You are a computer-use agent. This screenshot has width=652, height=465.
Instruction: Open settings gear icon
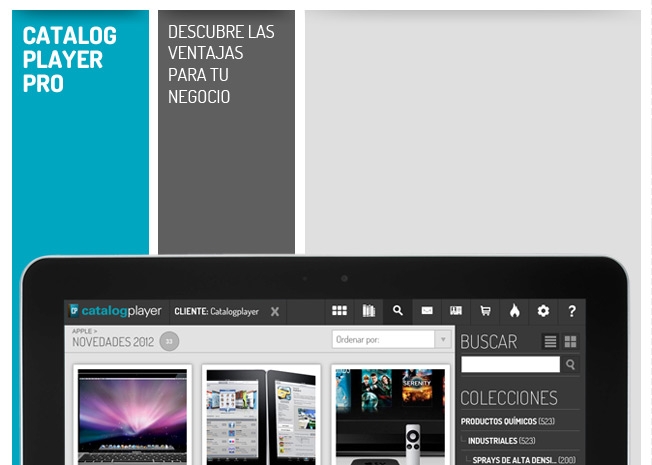[x=543, y=311]
